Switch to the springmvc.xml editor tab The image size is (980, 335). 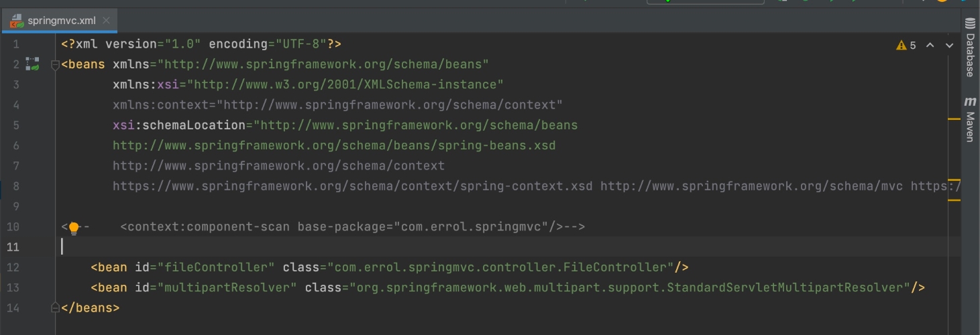pyautogui.click(x=62, y=21)
